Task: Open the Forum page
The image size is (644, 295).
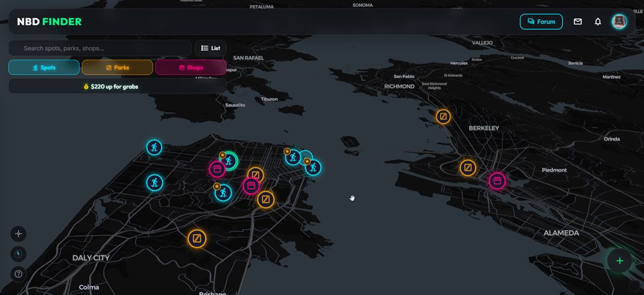Action: tap(541, 22)
